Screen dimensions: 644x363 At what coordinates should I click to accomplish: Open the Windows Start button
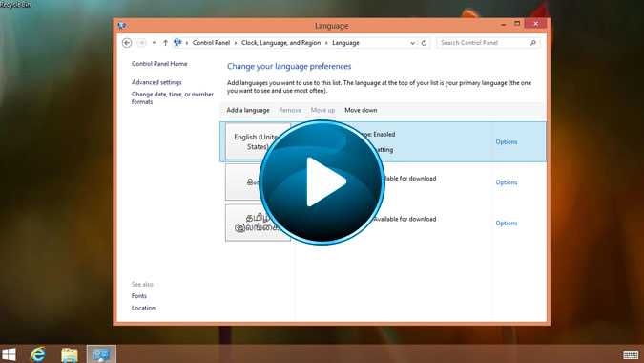(9, 354)
